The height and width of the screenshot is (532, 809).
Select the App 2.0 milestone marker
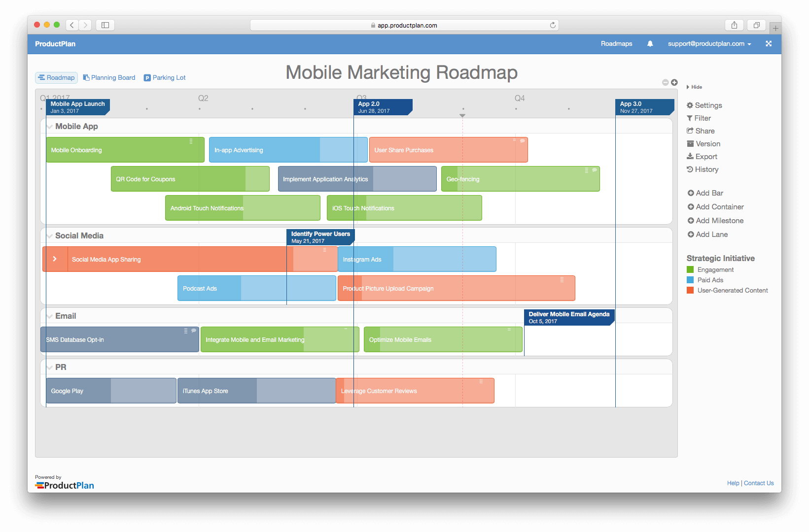[382, 107]
